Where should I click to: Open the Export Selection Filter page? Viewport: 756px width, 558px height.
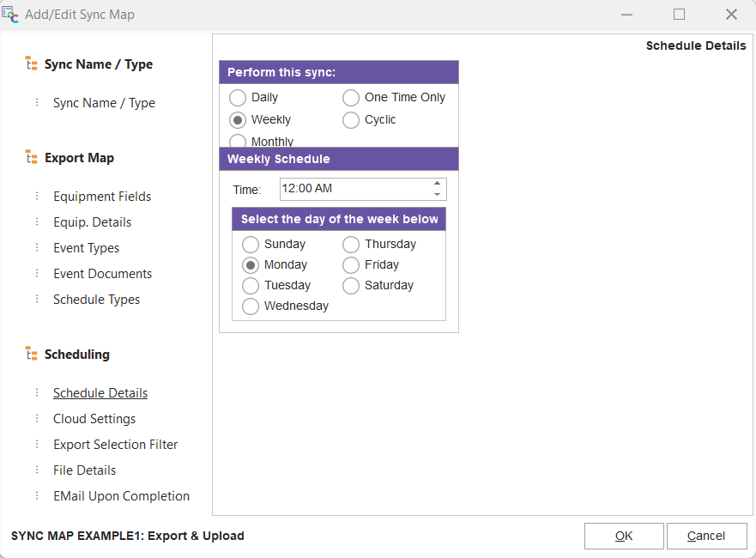pos(115,445)
